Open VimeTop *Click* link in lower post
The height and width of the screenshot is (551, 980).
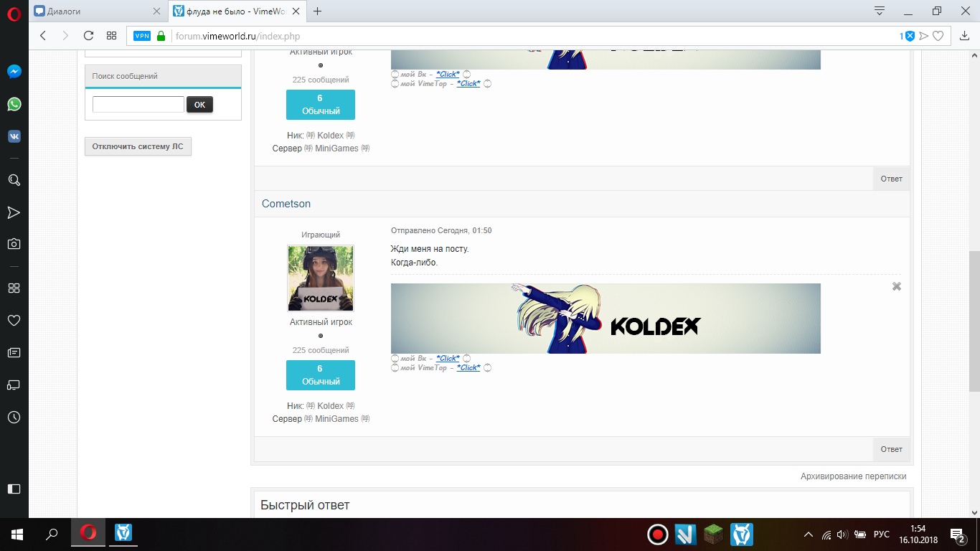click(468, 367)
